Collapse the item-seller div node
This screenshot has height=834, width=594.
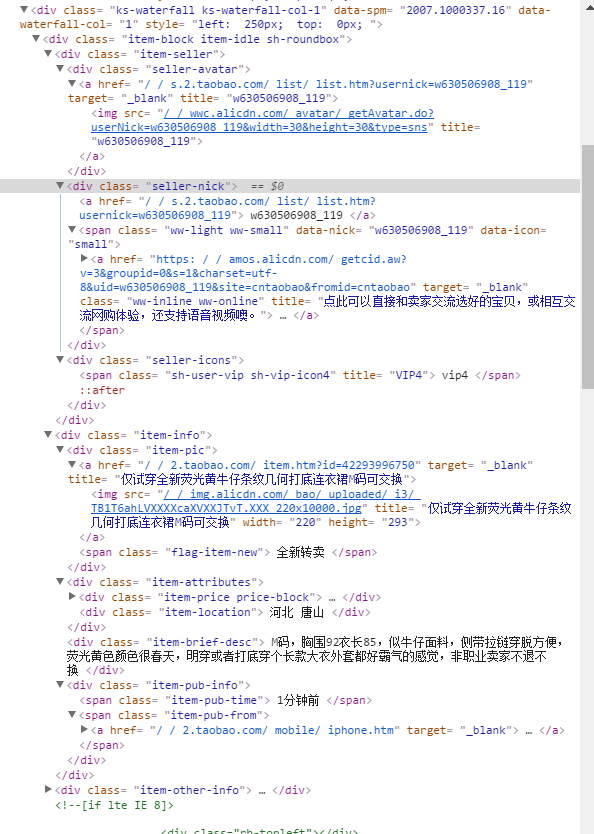coord(48,54)
